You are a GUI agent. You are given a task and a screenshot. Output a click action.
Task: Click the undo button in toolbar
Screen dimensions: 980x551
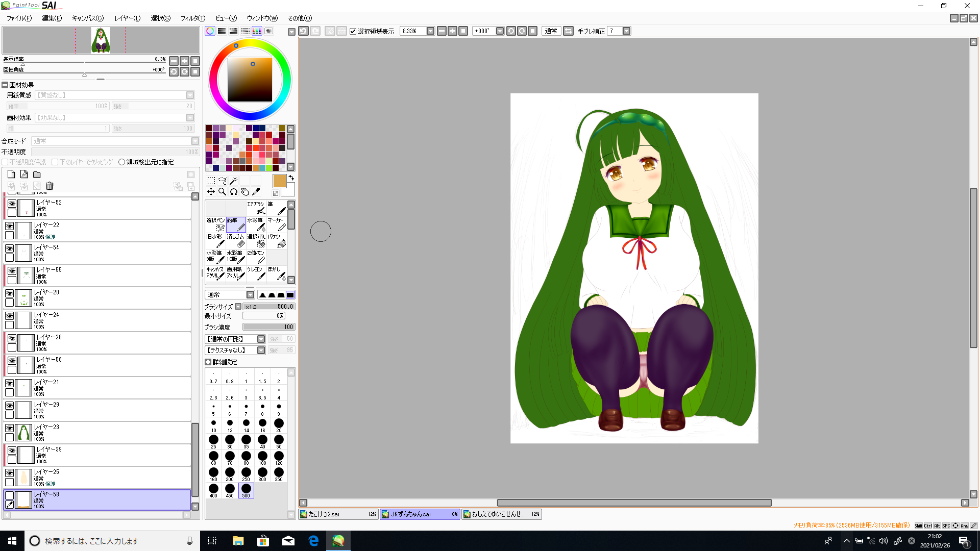pyautogui.click(x=303, y=31)
